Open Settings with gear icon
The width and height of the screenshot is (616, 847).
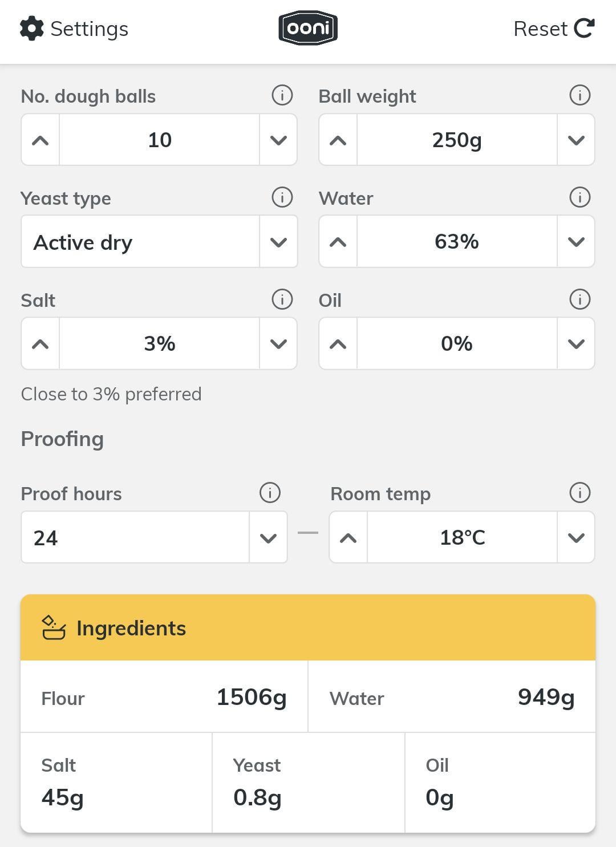(x=74, y=29)
